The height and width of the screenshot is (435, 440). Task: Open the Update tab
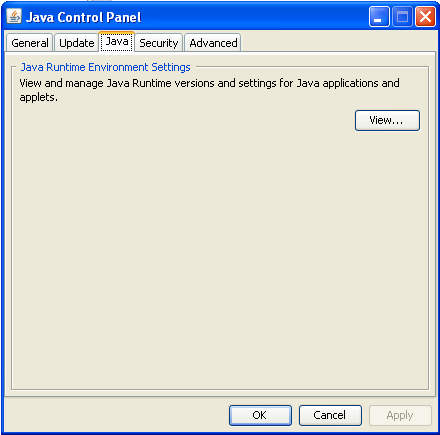point(76,43)
